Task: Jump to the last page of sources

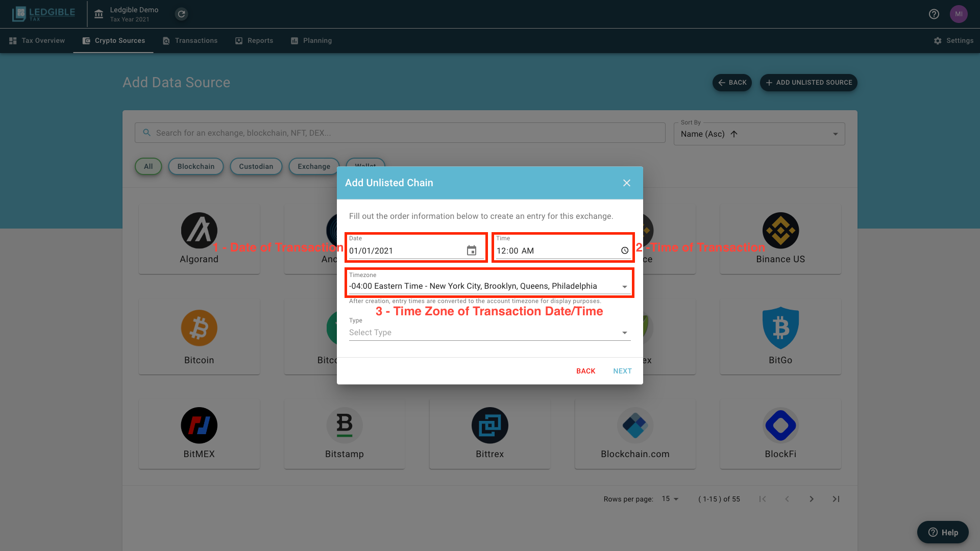Action: pyautogui.click(x=836, y=499)
